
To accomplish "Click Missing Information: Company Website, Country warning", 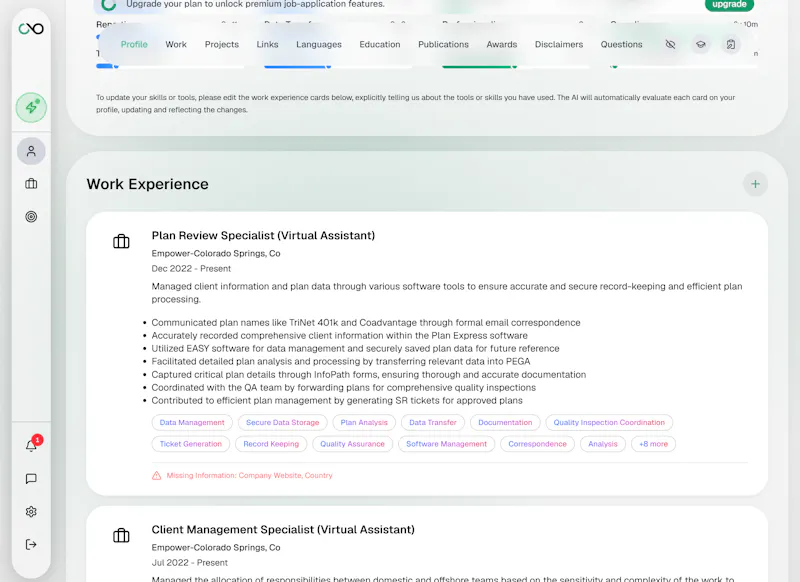I will coord(249,475).
